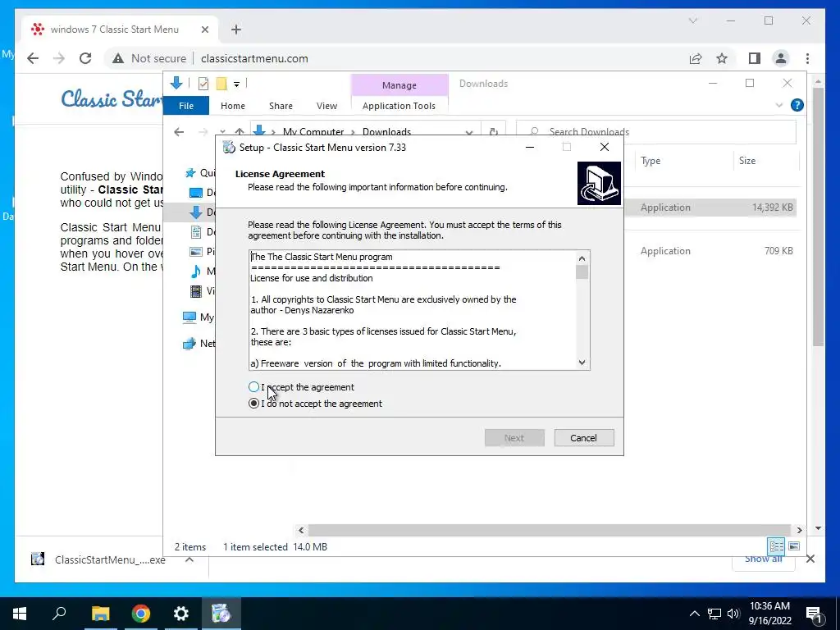Go back in Explorer navigation
Viewport: 840px width, 630px height.
(179, 132)
